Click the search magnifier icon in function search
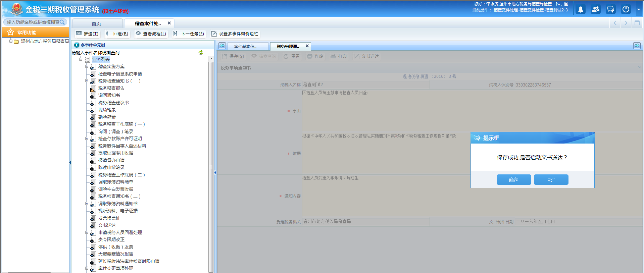The height and width of the screenshot is (273, 644). [62, 22]
